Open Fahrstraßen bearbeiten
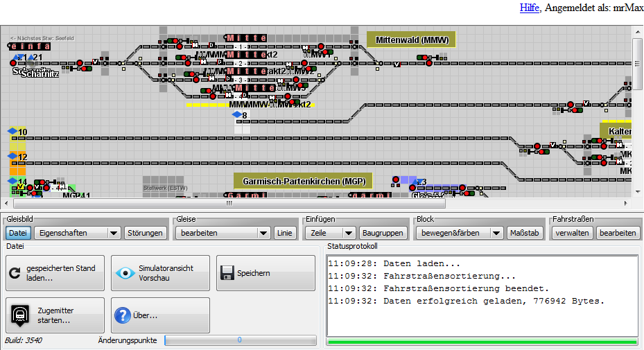 pyautogui.click(x=617, y=233)
